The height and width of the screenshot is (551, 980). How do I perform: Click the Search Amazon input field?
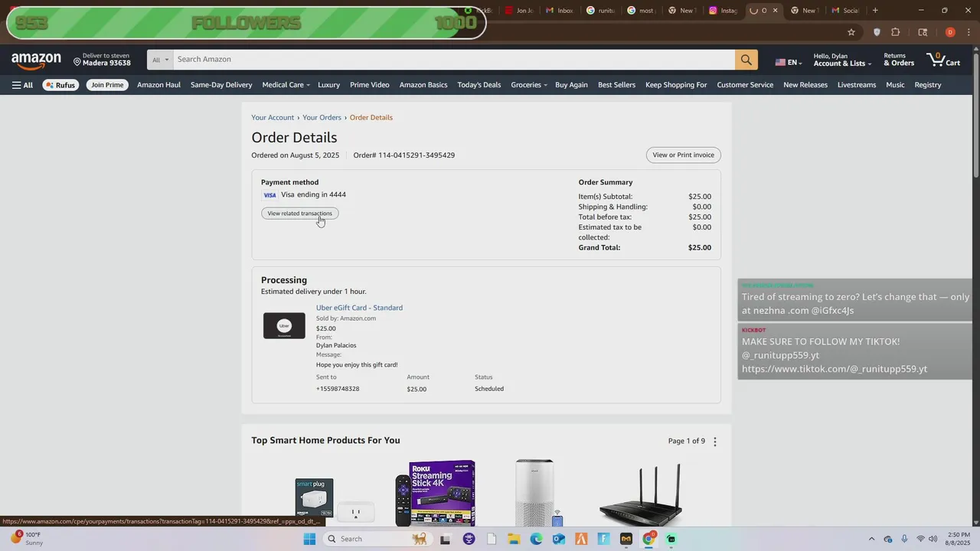coord(454,60)
